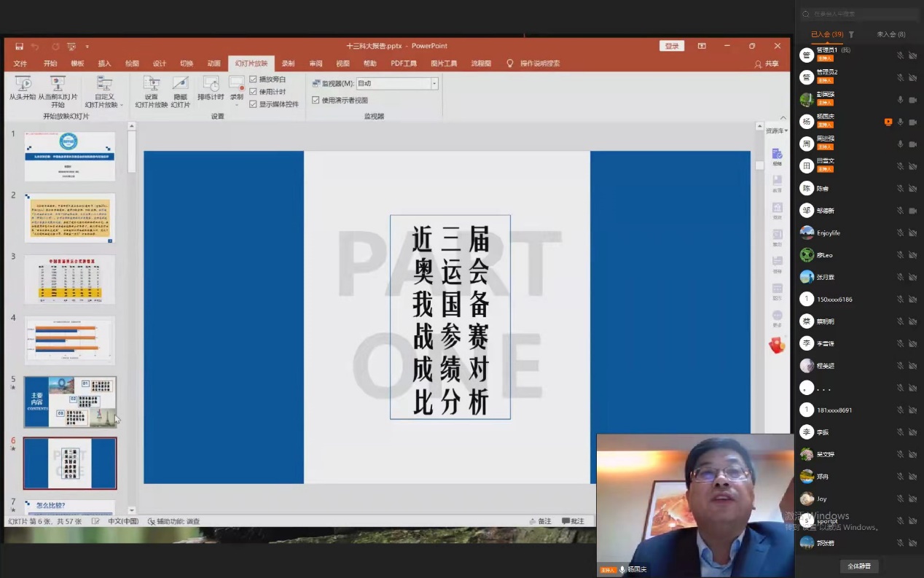
Task: Select slide 3 thumbnail in slide panel
Action: (70, 279)
